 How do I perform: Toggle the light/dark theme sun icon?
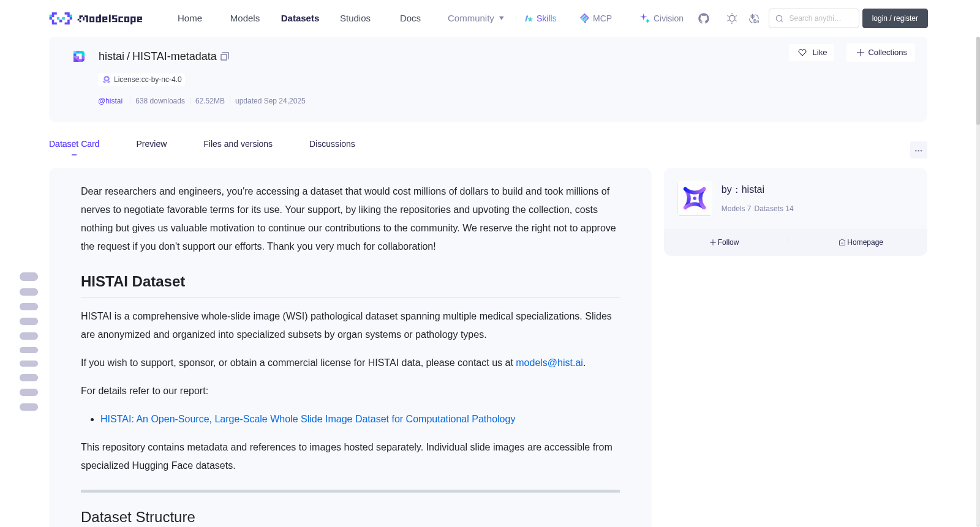[732, 18]
